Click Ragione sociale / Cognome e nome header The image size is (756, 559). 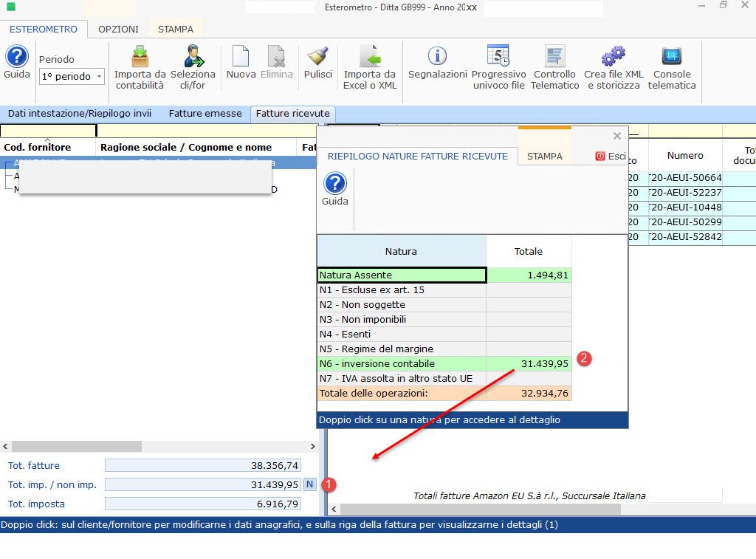(x=196, y=147)
